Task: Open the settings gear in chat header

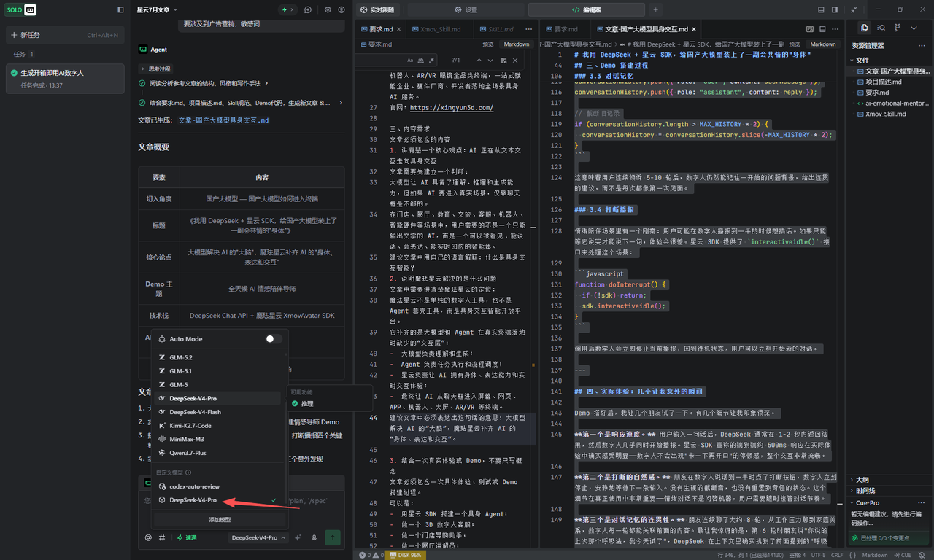Action: tap(328, 10)
